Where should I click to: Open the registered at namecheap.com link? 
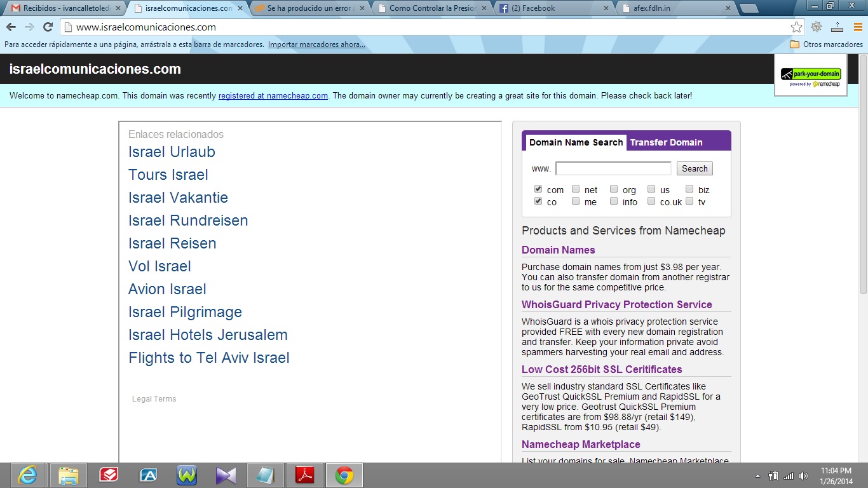click(273, 96)
